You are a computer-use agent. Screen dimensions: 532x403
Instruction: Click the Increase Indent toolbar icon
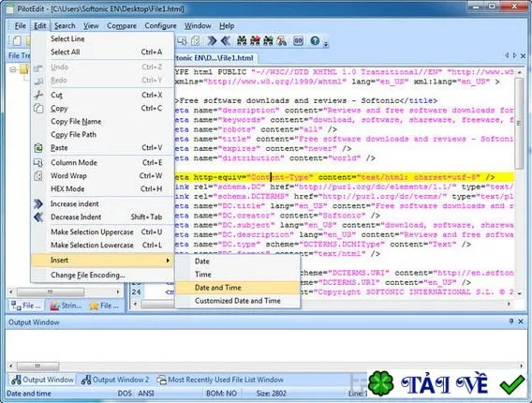coord(212,41)
